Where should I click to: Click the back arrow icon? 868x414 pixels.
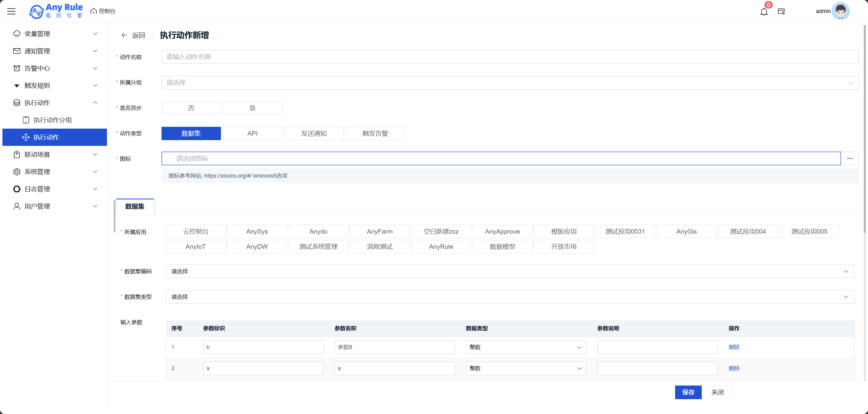click(124, 35)
